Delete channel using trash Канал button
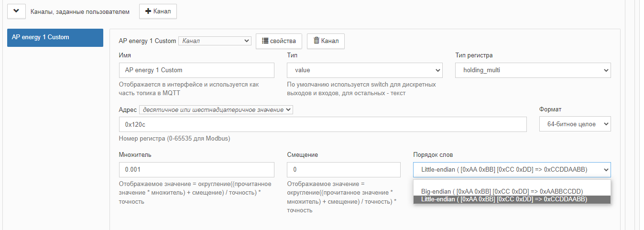Viewport: 644px width, 230px height. click(326, 41)
